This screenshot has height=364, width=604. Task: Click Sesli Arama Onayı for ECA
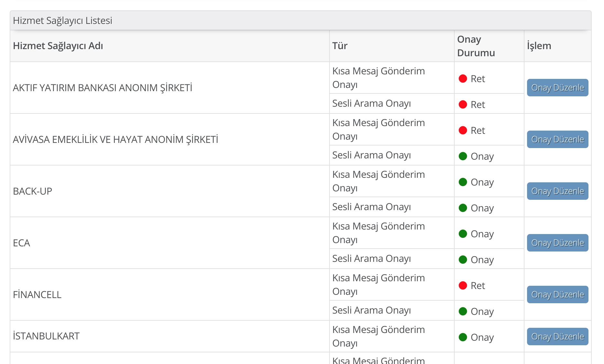click(372, 259)
